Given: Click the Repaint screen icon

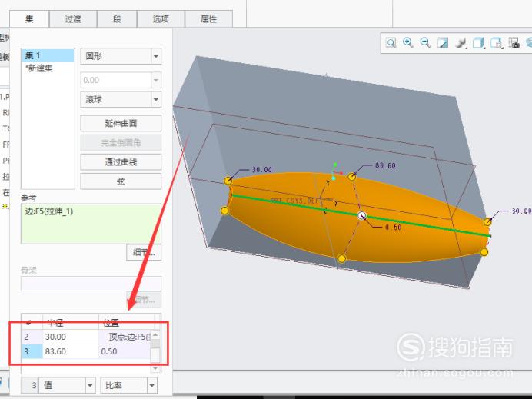Looking at the screenshot, I should [x=443, y=43].
